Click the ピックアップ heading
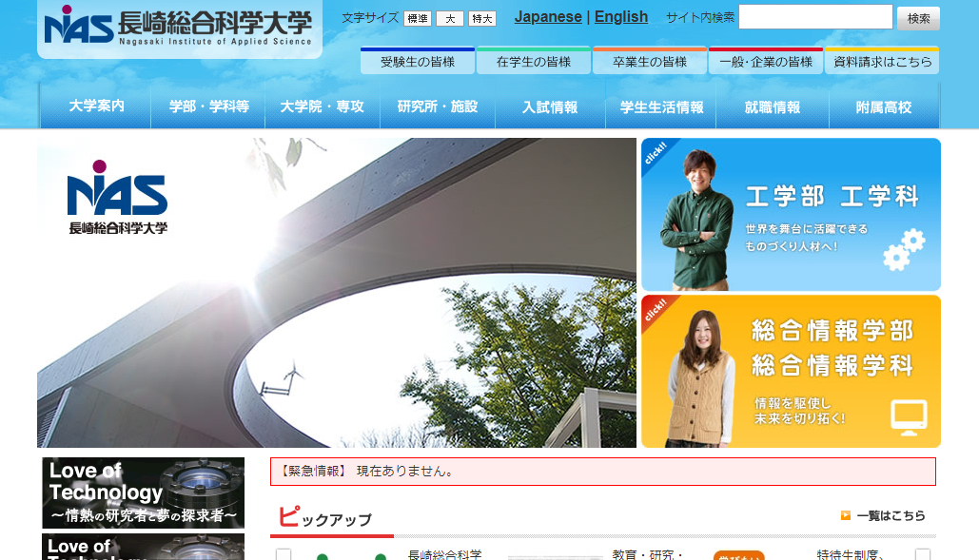Image resolution: width=979 pixels, height=560 pixels. tap(324, 517)
